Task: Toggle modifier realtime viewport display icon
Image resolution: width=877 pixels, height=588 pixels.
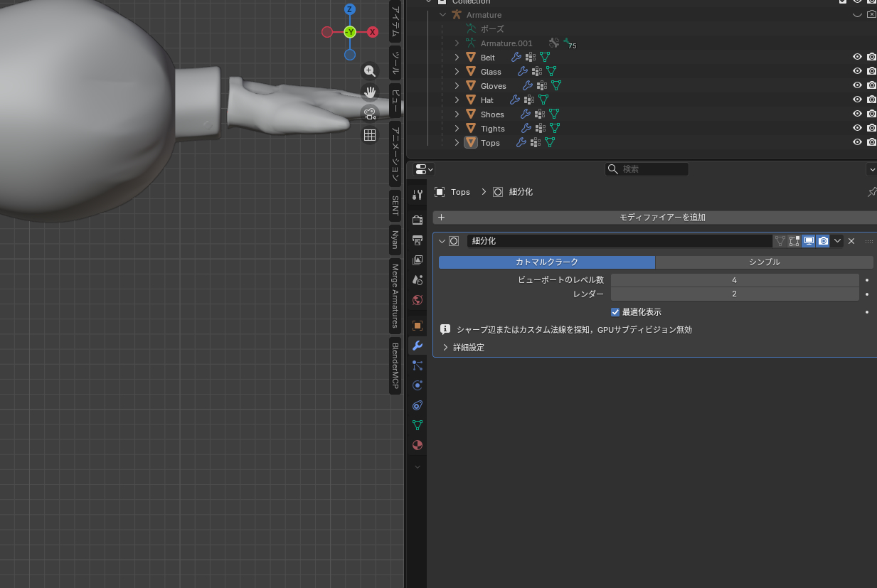Action: pos(809,241)
